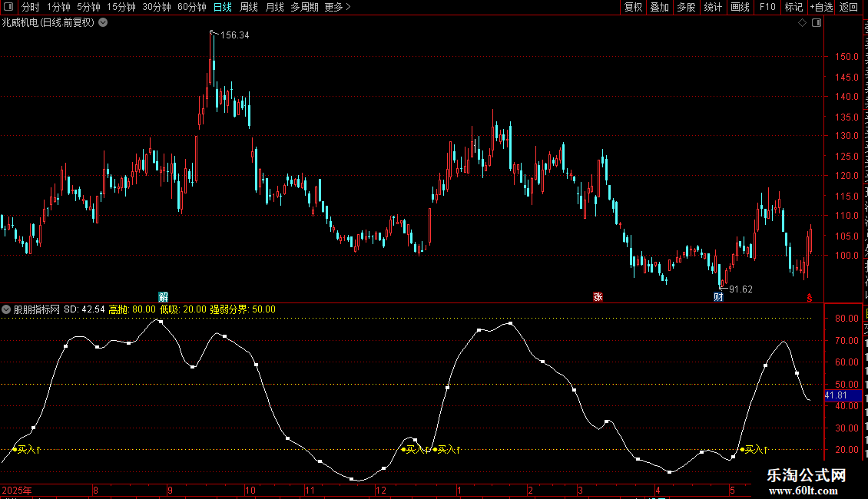
Task: Switch to 月线 monthly chart
Action: click(274, 7)
